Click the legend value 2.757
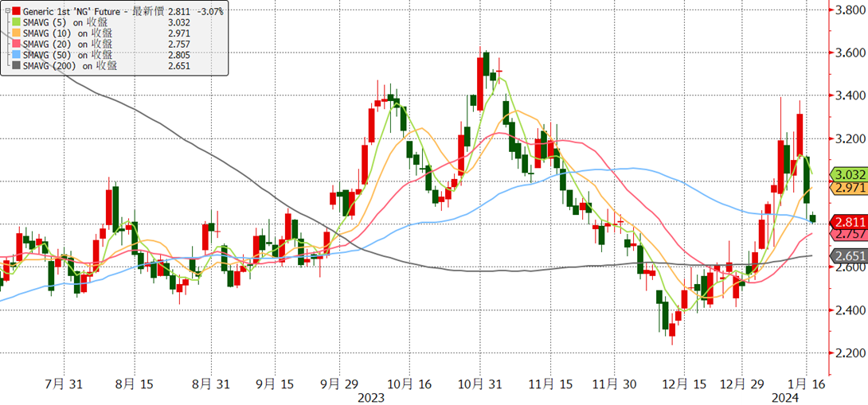The image size is (868, 405). coord(179,44)
